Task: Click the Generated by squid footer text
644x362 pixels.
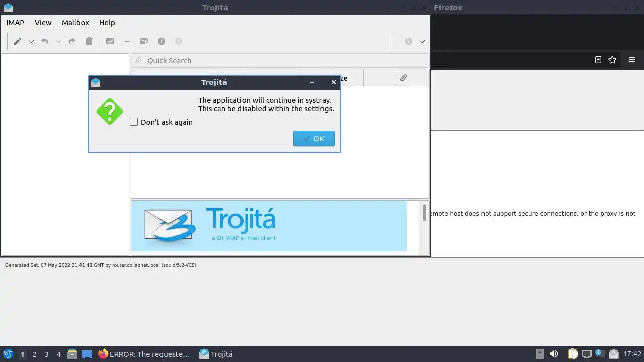Action: pos(101,265)
